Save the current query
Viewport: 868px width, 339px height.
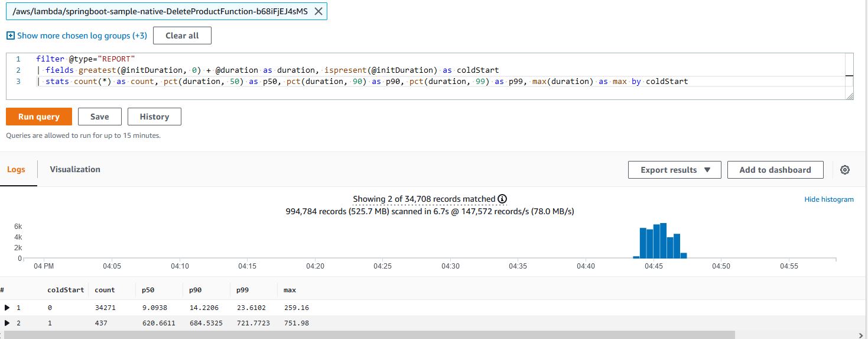(99, 117)
